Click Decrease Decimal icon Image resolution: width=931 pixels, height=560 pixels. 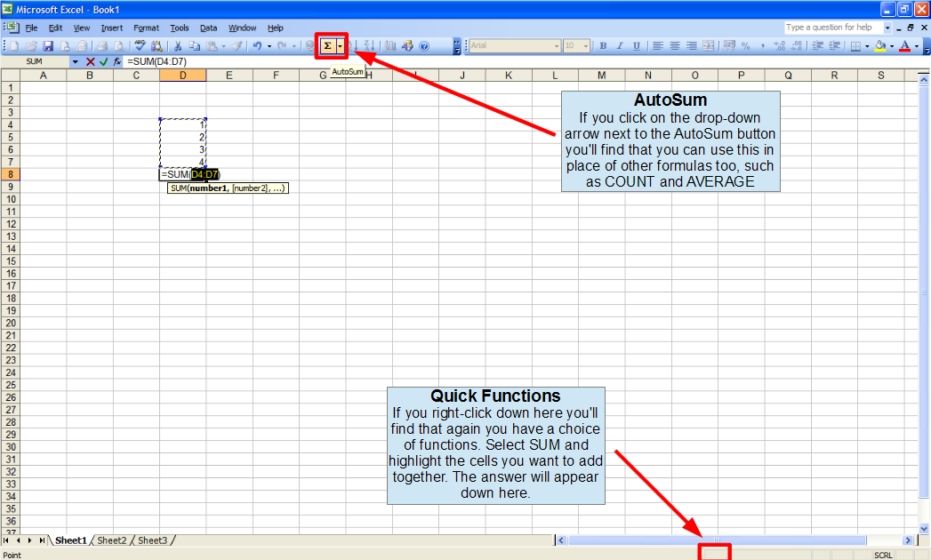796,45
